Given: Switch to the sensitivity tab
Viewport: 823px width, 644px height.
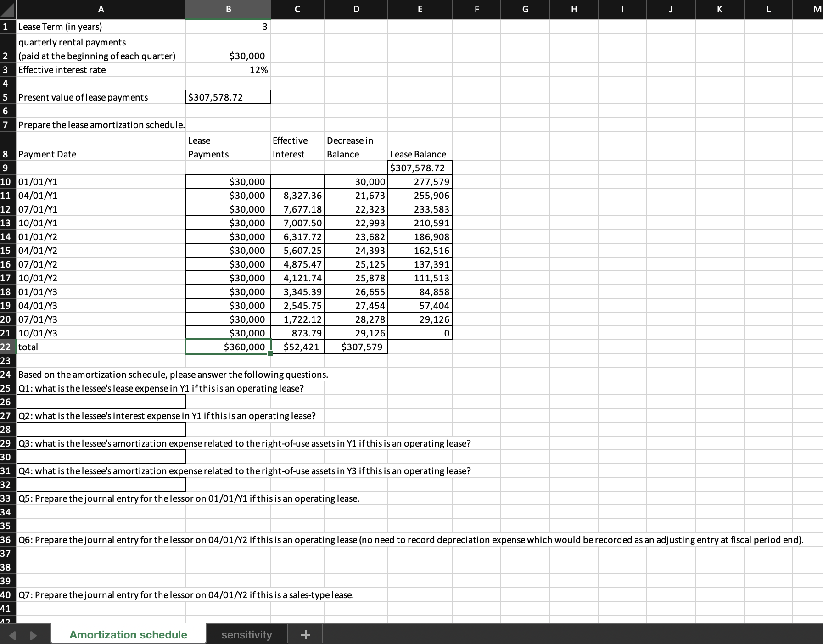Looking at the screenshot, I should coord(246,634).
